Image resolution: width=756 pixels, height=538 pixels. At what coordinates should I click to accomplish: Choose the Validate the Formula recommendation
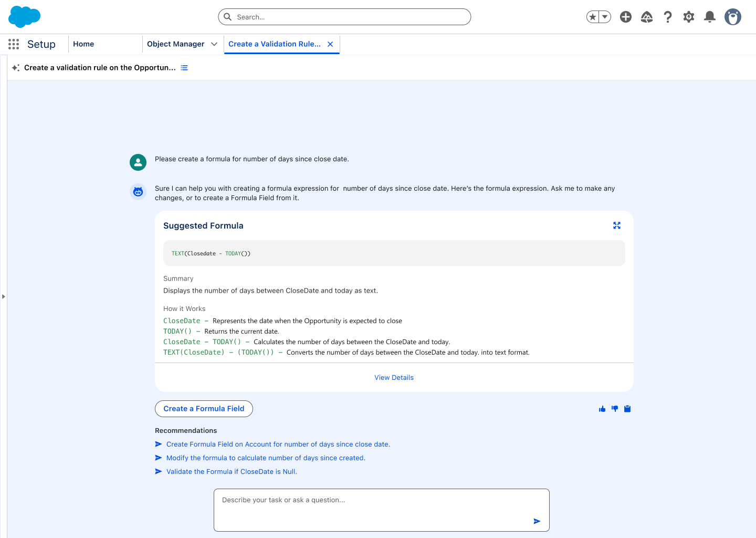tap(232, 472)
